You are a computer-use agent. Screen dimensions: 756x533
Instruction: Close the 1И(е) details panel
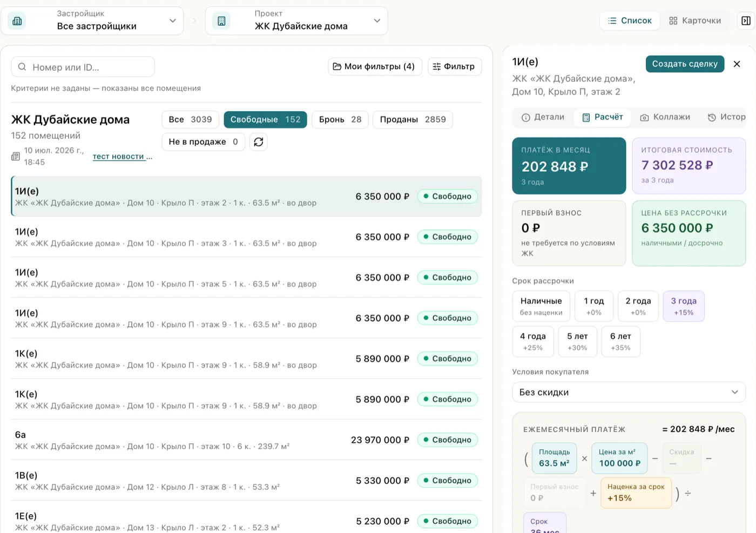[x=737, y=64]
